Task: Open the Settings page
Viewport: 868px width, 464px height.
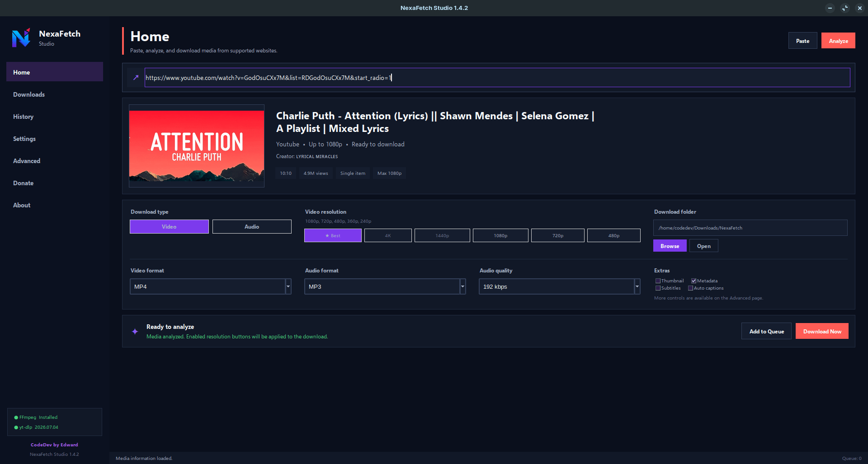Action: (55, 139)
